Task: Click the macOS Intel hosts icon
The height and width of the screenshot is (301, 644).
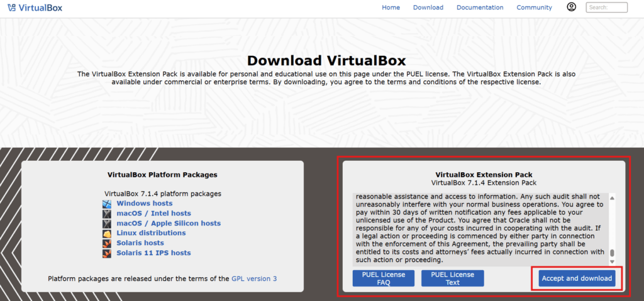Action: [107, 214]
